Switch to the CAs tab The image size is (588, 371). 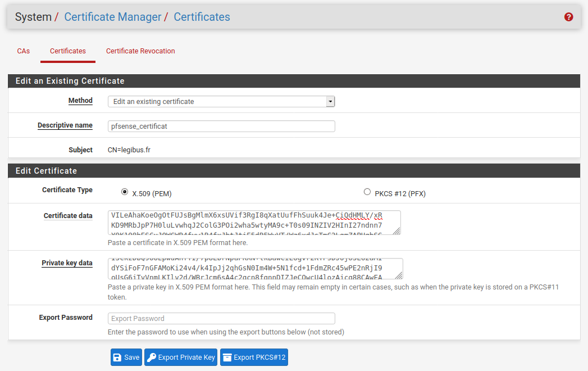[23, 51]
